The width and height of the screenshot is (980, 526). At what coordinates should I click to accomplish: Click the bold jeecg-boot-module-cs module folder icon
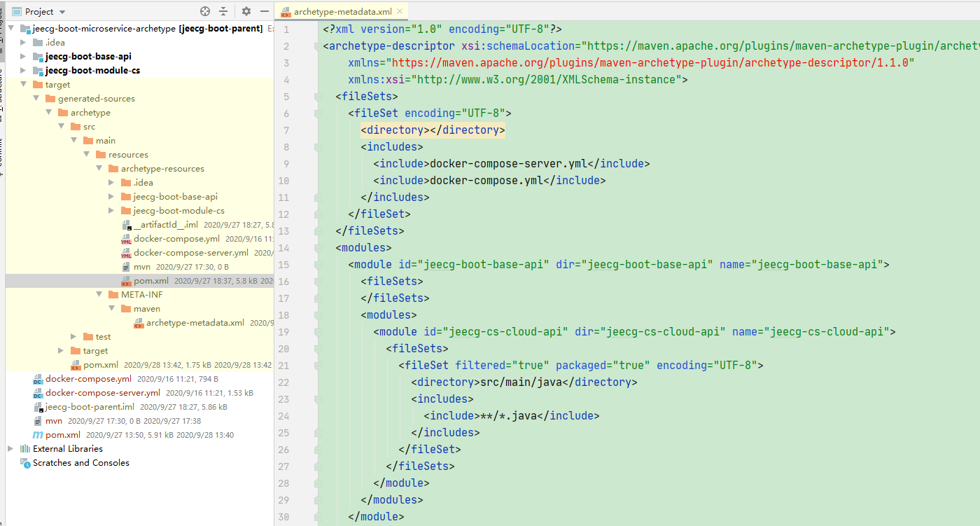tap(38, 71)
